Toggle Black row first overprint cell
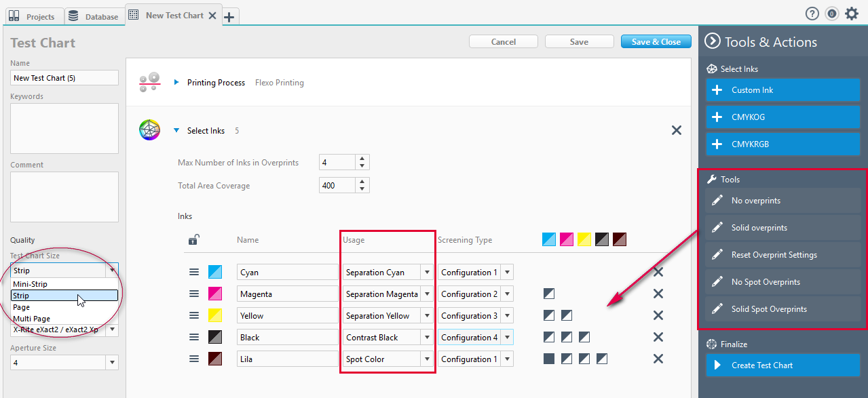The width and height of the screenshot is (868, 398). (x=549, y=337)
